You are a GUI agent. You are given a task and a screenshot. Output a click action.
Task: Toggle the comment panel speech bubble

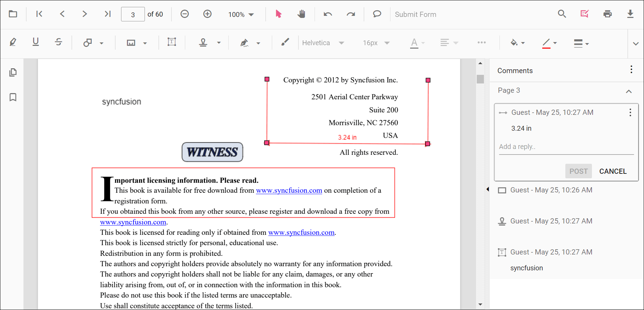coord(377,14)
